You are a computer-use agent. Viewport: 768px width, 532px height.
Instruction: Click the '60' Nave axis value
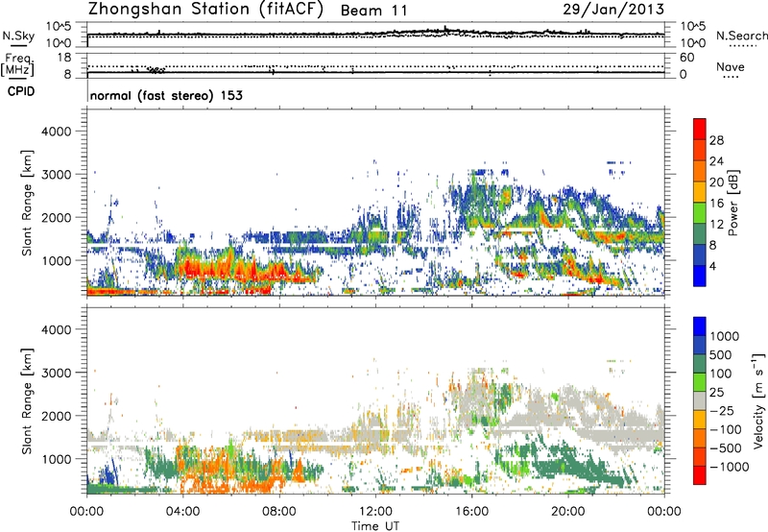coord(686,58)
